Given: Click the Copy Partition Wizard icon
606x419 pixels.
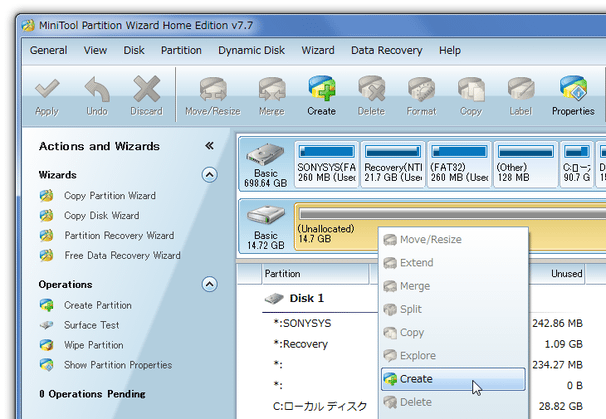Looking at the screenshot, I should 47,196.
